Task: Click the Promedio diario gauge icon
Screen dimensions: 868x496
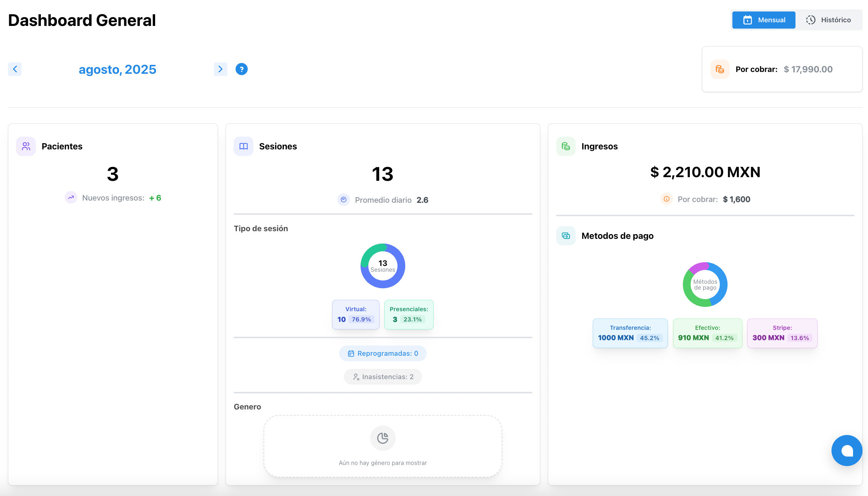Action: [x=343, y=200]
